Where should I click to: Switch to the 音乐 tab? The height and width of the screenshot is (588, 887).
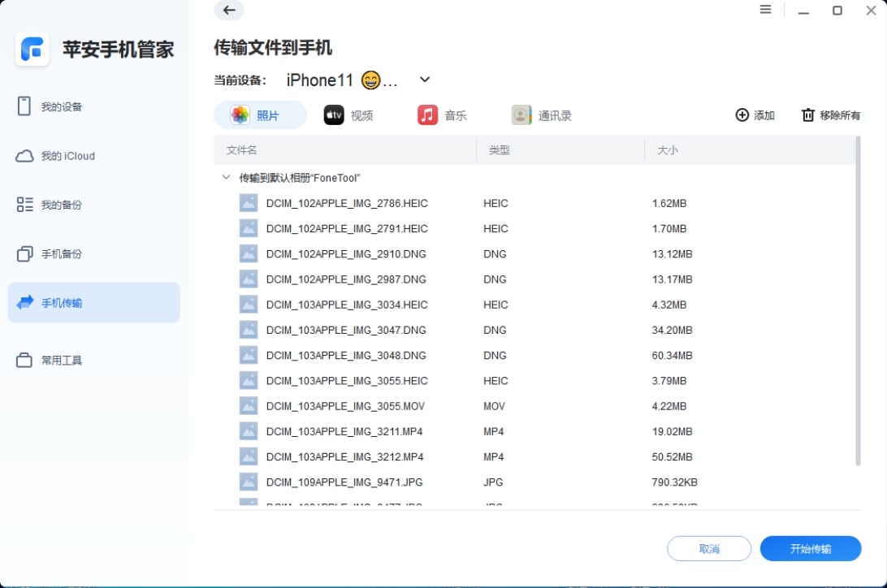[x=443, y=115]
